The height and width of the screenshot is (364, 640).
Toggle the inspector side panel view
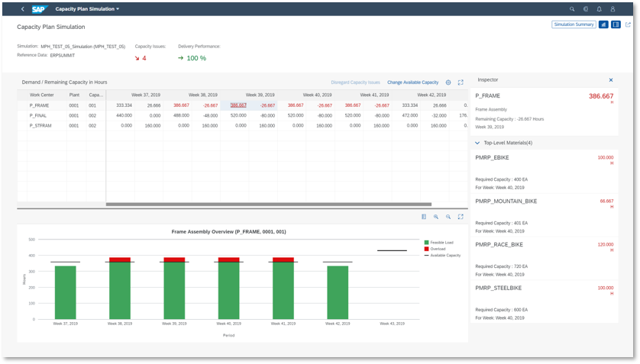point(616,24)
